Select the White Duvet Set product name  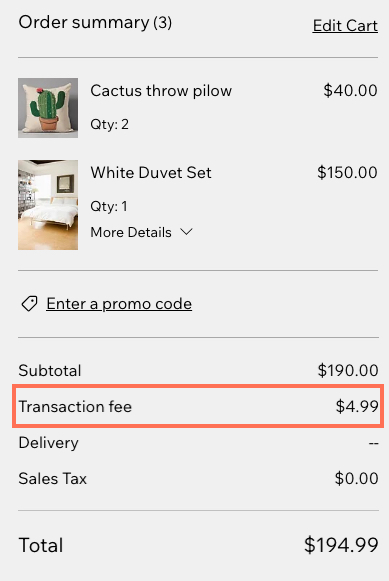coord(151,173)
